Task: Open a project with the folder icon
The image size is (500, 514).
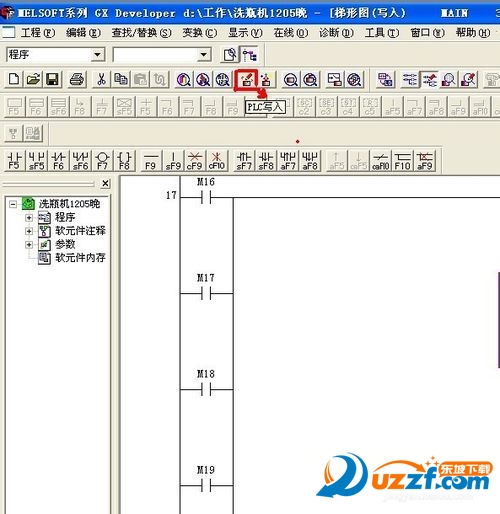Action: (33, 80)
